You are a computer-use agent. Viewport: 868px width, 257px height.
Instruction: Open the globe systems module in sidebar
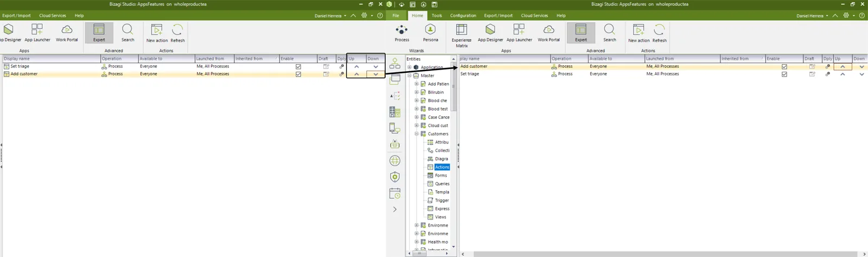click(x=395, y=161)
